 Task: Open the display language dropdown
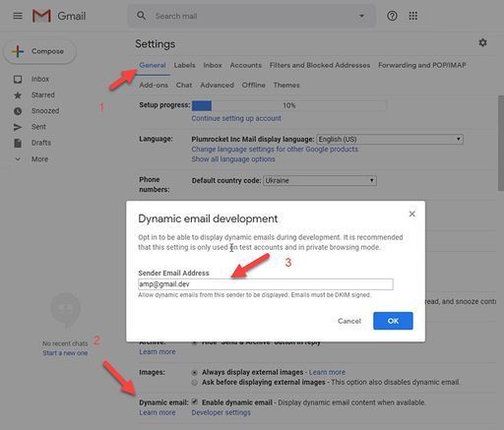point(390,139)
